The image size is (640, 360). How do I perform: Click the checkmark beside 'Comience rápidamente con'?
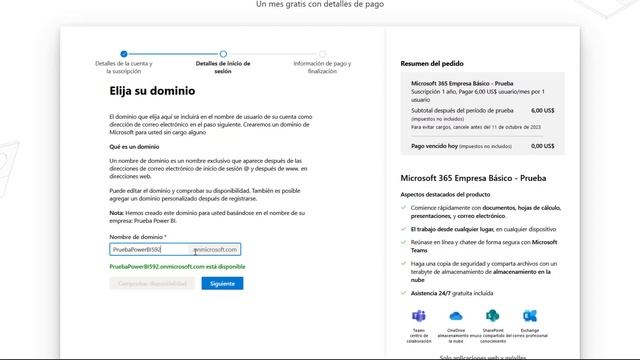pyautogui.click(x=404, y=208)
